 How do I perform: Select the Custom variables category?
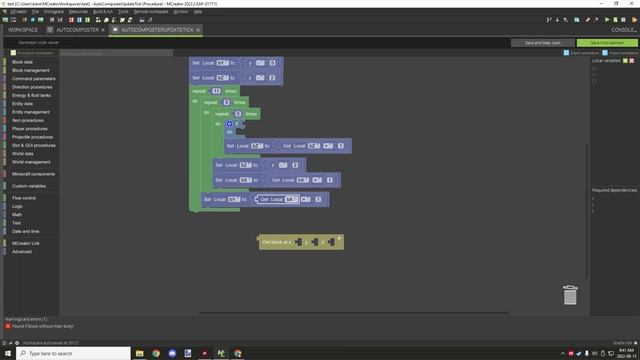pos(29,186)
